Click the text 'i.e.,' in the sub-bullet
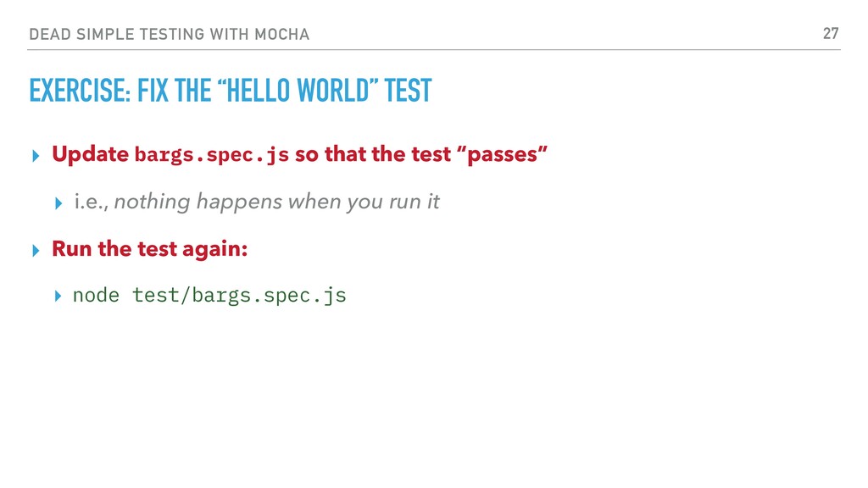This screenshot has height=488, width=868. coord(92,202)
